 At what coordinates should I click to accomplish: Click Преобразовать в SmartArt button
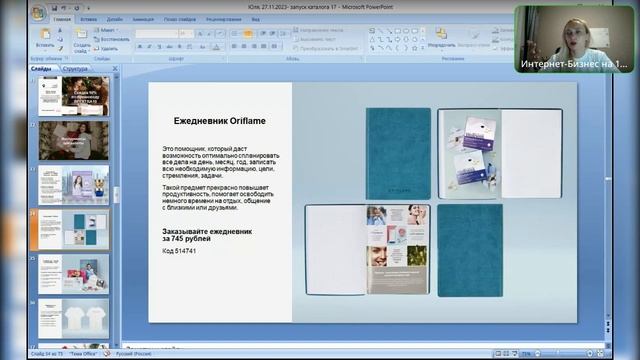(x=326, y=49)
